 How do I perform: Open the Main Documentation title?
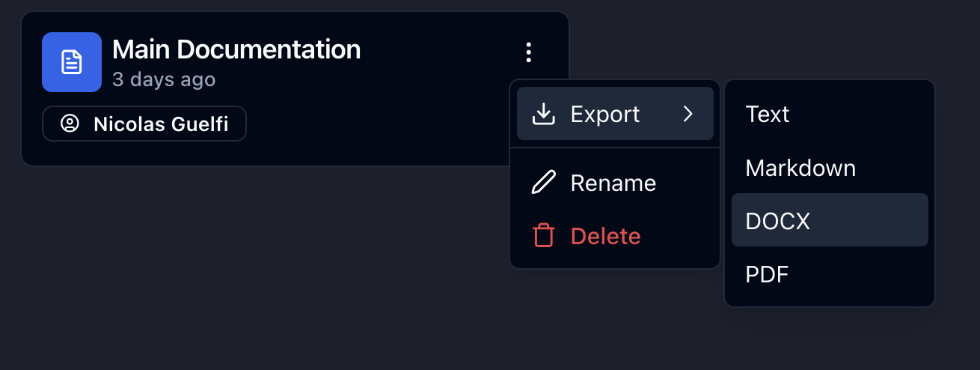[236, 49]
